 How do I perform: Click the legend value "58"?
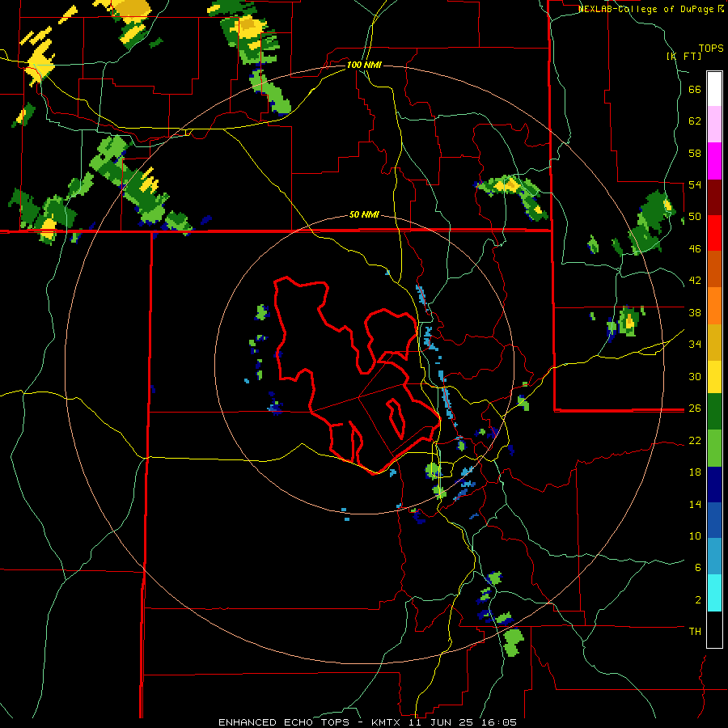coord(695,153)
